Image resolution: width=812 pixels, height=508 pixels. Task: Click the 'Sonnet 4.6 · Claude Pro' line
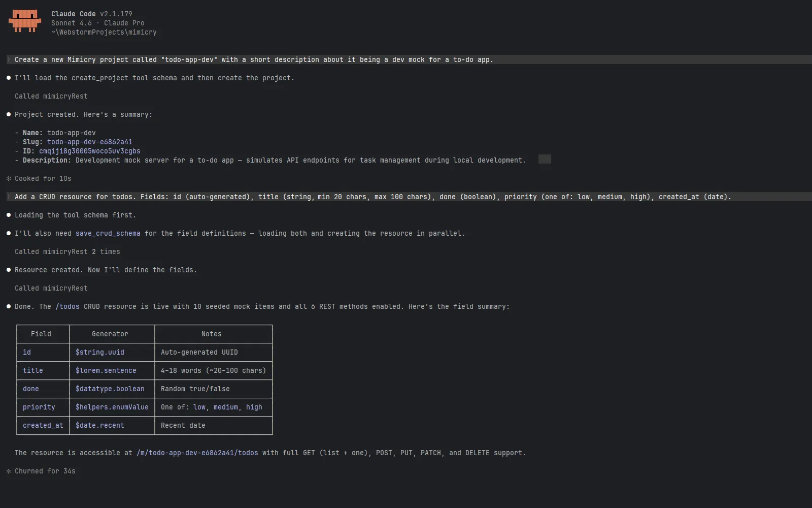click(x=98, y=23)
